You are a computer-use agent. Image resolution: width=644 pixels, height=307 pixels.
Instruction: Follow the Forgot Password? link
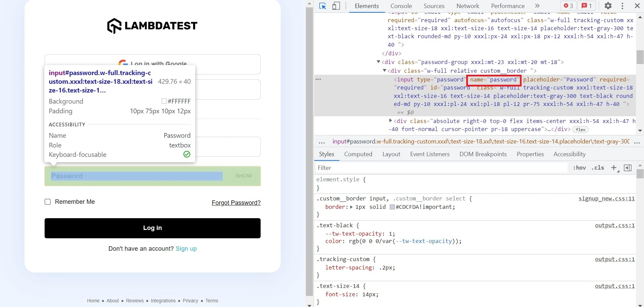pos(236,203)
